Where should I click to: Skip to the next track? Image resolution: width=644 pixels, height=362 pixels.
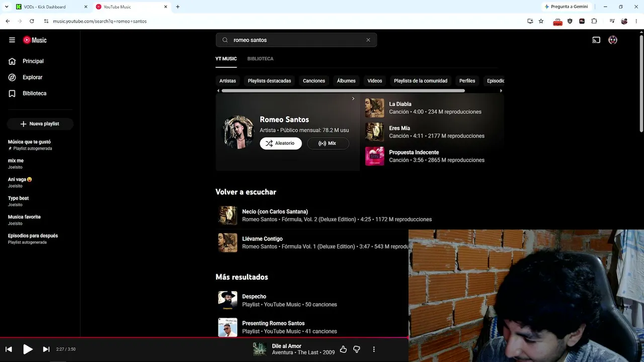pyautogui.click(x=46, y=349)
